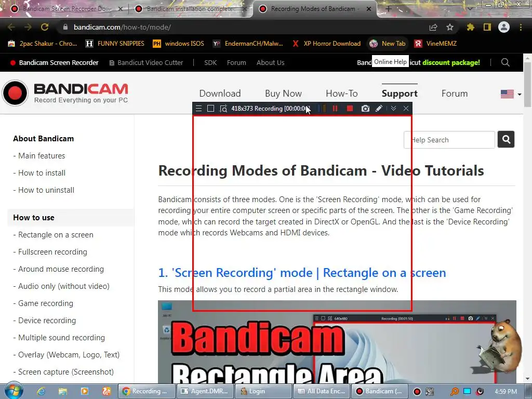Click the find window selection icon

pyautogui.click(x=223, y=109)
